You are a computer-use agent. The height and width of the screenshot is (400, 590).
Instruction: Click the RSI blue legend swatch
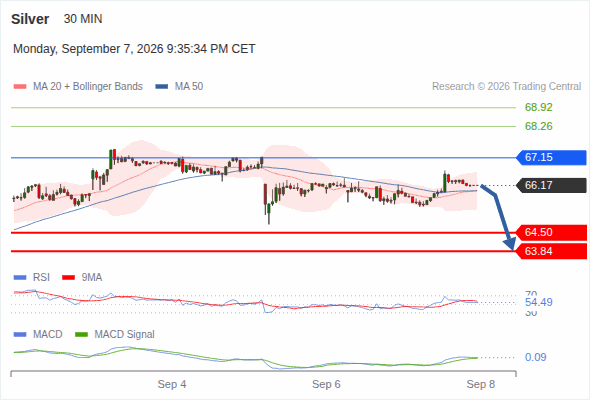20,278
